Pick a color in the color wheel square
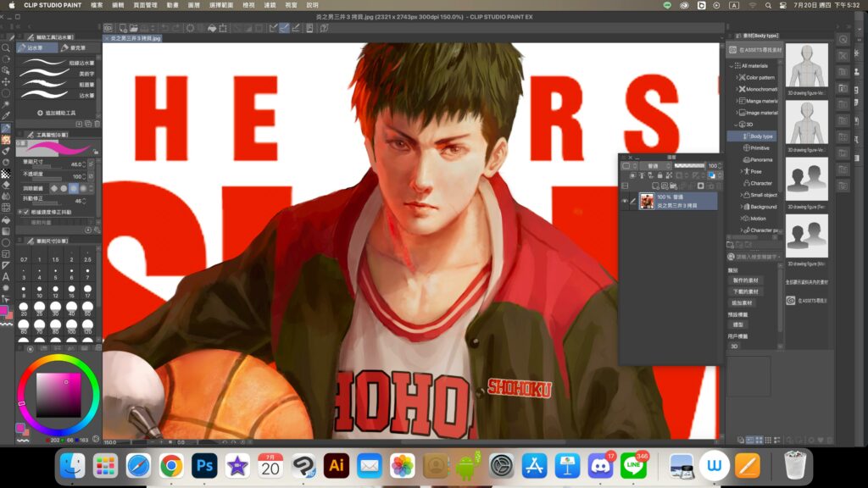This screenshot has height=488, width=868. [x=58, y=395]
